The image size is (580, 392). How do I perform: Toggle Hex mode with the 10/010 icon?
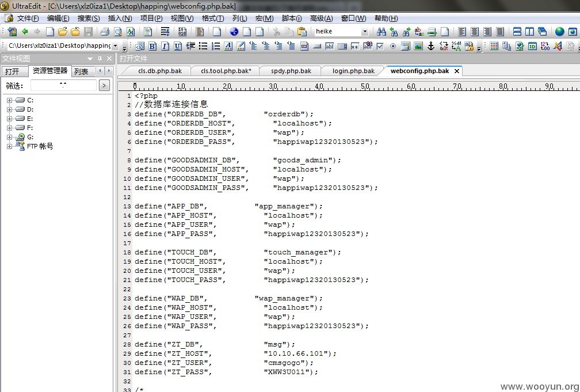tap(182, 32)
